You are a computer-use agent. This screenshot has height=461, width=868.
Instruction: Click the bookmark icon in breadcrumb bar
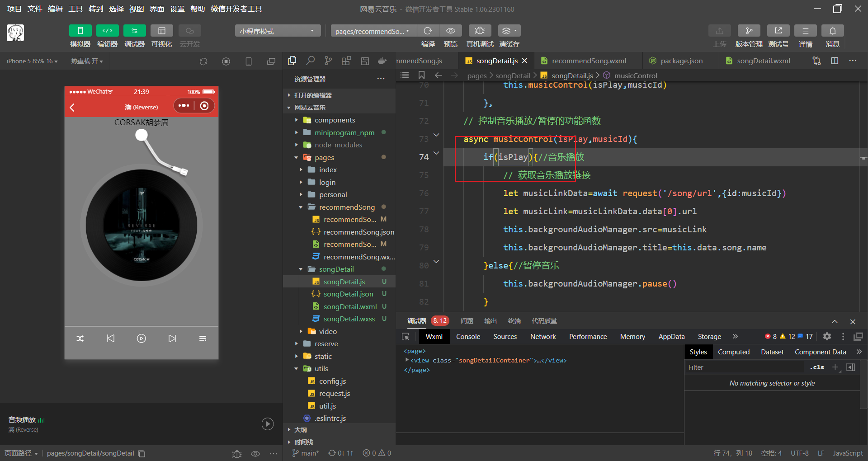[x=421, y=75]
